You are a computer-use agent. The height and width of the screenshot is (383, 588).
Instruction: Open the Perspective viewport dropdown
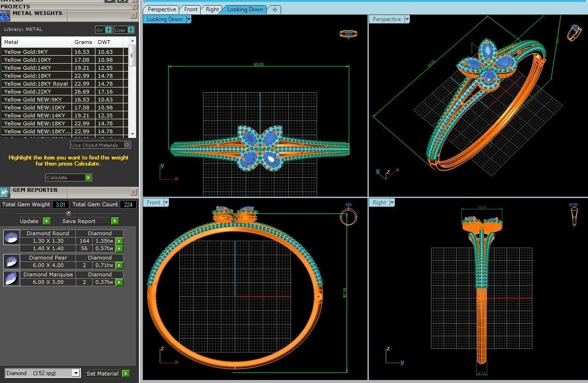click(x=407, y=19)
